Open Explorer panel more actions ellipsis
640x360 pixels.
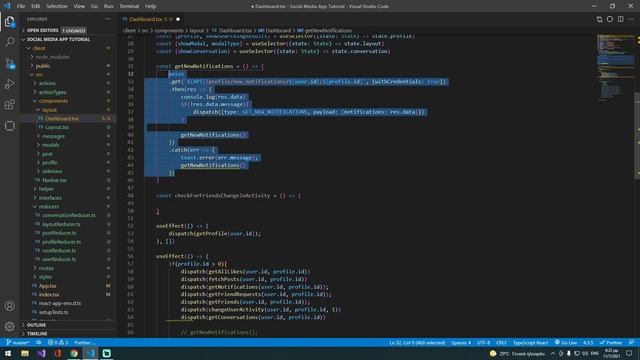point(107,19)
